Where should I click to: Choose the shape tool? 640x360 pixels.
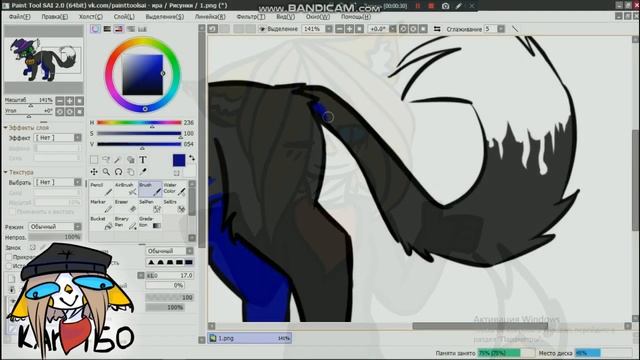coord(131,160)
